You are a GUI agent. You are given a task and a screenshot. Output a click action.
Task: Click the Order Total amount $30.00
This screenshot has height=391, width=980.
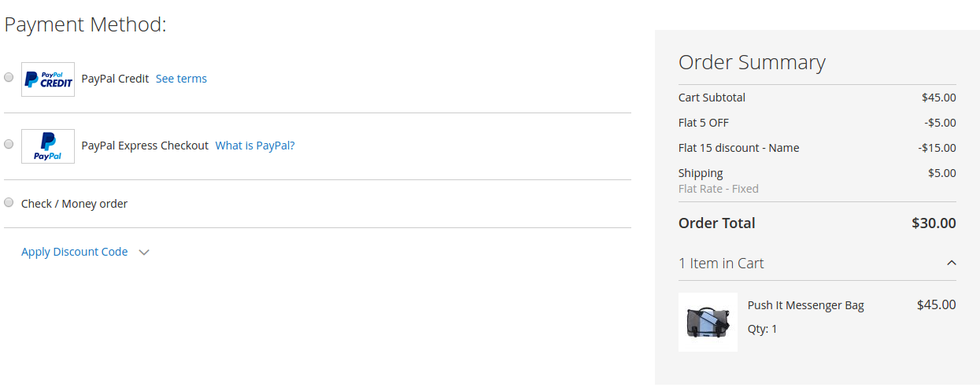pyautogui.click(x=934, y=223)
